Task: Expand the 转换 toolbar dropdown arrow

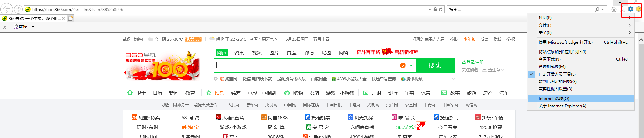Action: [x=33, y=26]
